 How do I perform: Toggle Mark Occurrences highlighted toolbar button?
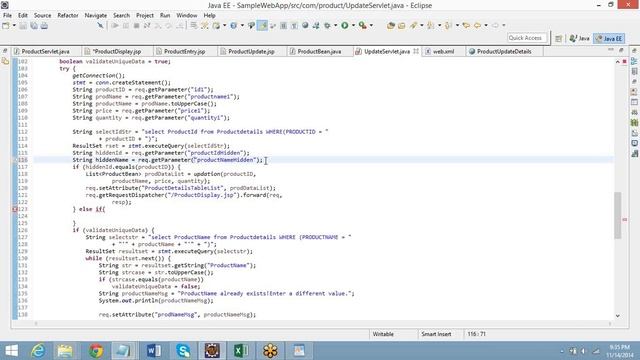coord(262,25)
